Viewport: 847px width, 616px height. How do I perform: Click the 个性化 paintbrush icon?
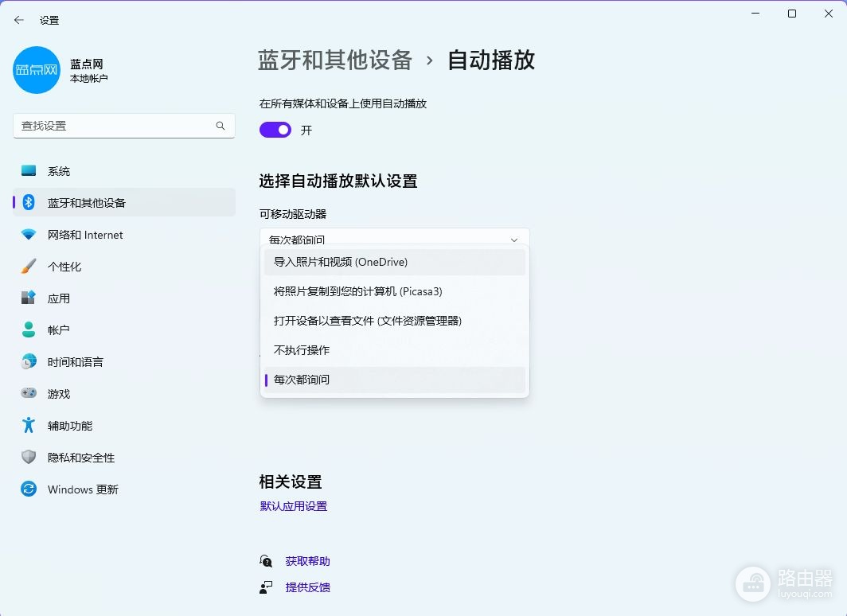tap(29, 266)
